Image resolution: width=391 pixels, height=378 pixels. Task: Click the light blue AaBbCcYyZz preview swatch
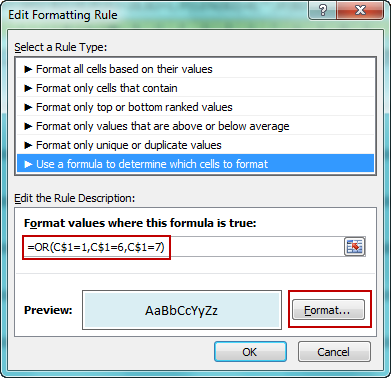[x=182, y=310]
